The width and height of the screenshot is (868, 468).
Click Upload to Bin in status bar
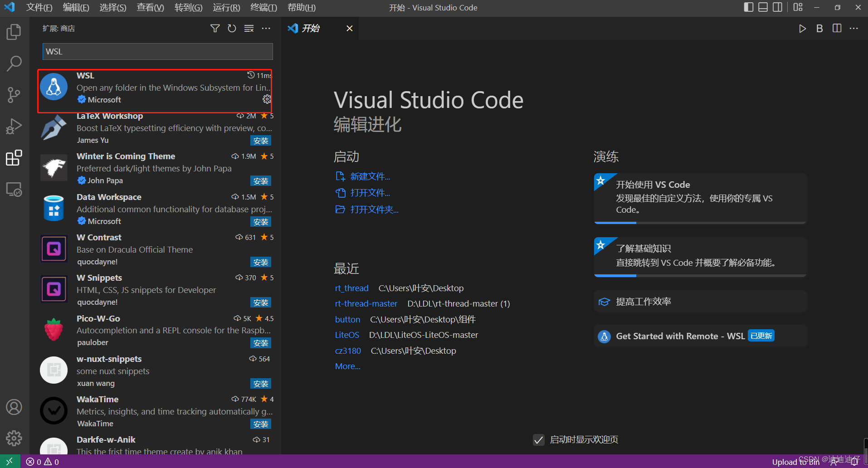(796, 462)
